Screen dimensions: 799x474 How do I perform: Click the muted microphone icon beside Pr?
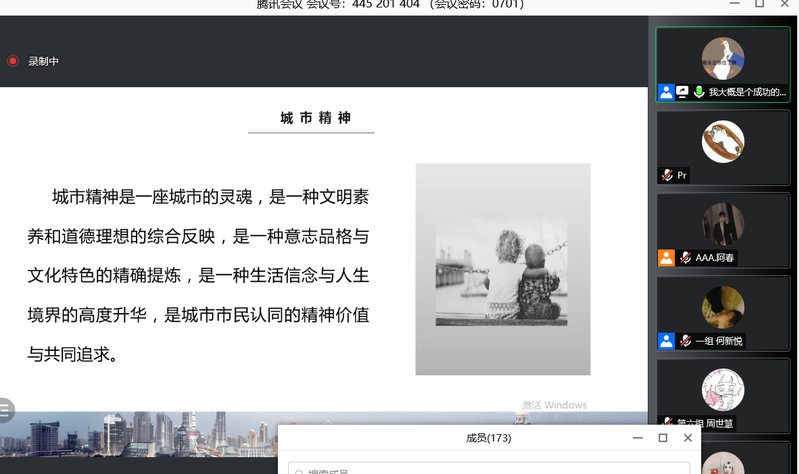[x=666, y=175]
